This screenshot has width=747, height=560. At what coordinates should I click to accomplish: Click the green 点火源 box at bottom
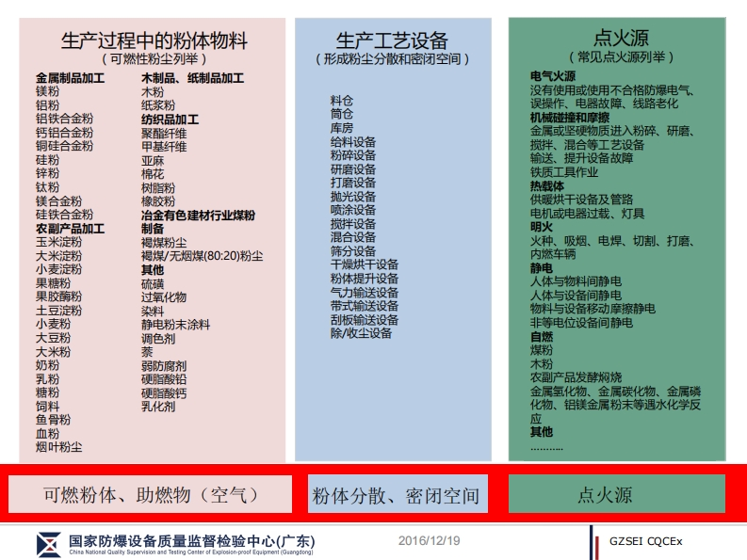617,494
